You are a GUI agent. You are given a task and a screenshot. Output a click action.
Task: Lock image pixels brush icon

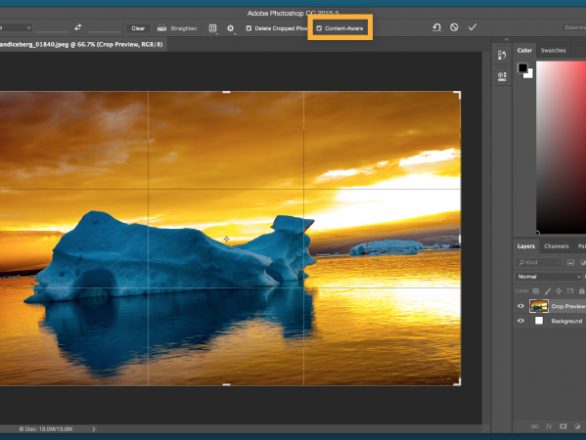click(547, 291)
